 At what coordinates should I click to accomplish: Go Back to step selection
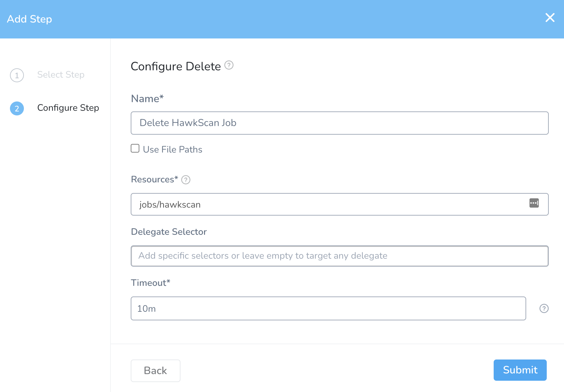[155, 370]
